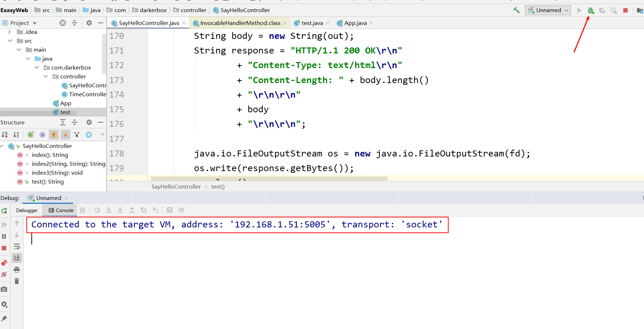
Task: Collapse all in Project panel
Action: click(75, 23)
